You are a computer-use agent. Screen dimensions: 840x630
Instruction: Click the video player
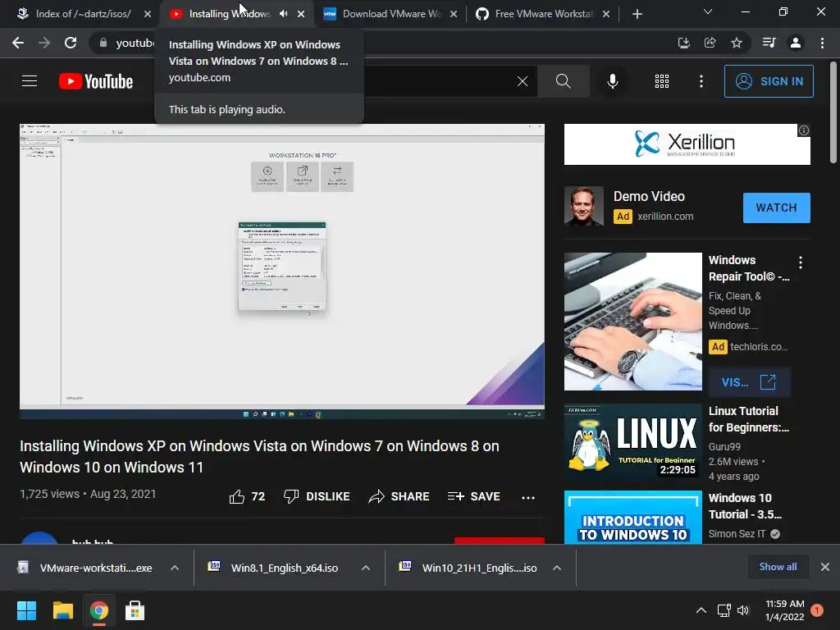(282, 271)
